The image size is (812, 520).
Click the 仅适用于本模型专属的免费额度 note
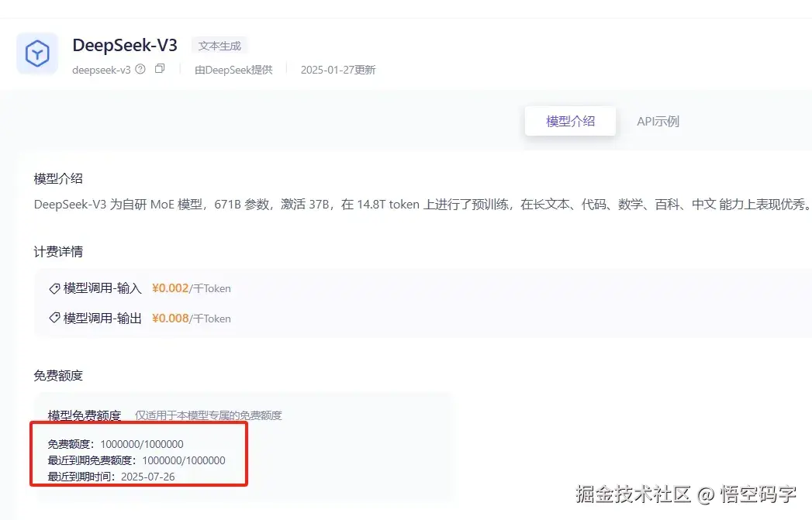coord(208,415)
